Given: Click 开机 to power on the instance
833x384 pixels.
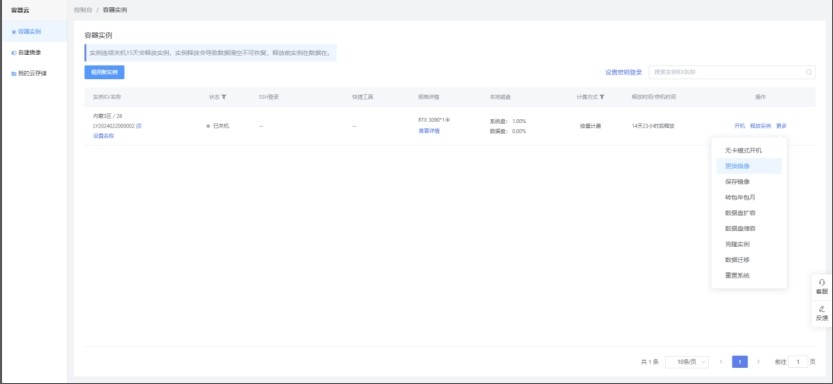Looking at the screenshot, I should tap(740, 126).
